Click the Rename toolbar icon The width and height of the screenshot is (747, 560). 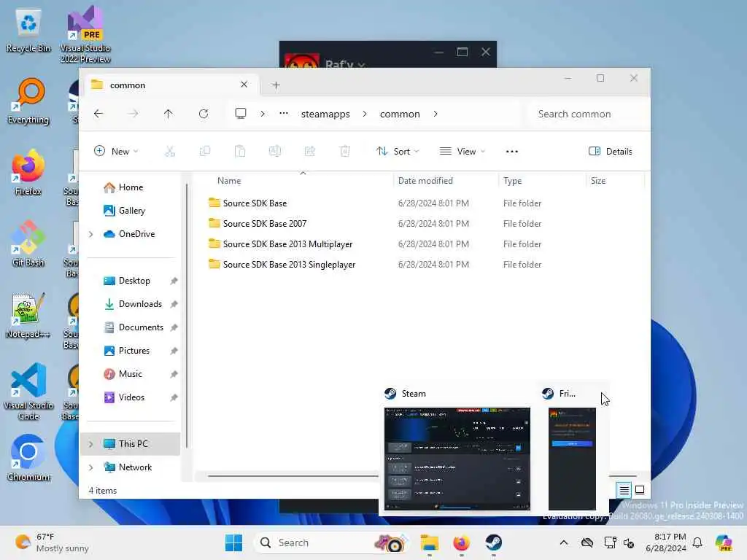click(275, 152)
